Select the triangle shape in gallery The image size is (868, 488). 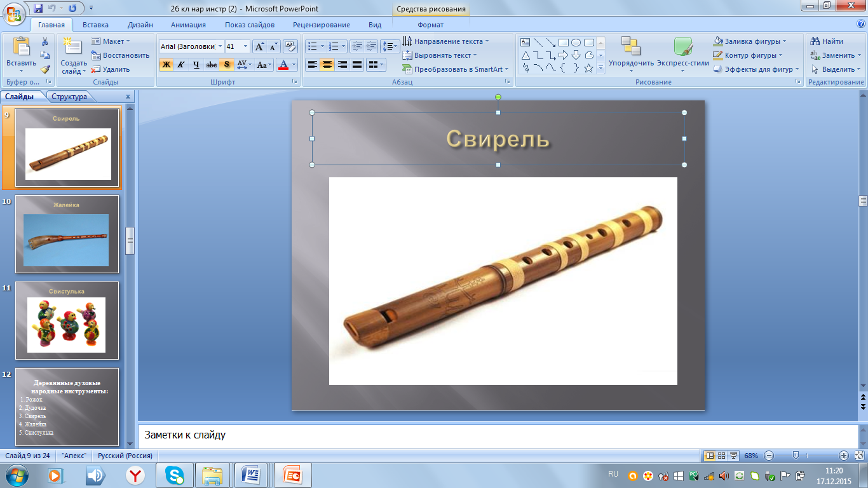[x=526, y=55]
